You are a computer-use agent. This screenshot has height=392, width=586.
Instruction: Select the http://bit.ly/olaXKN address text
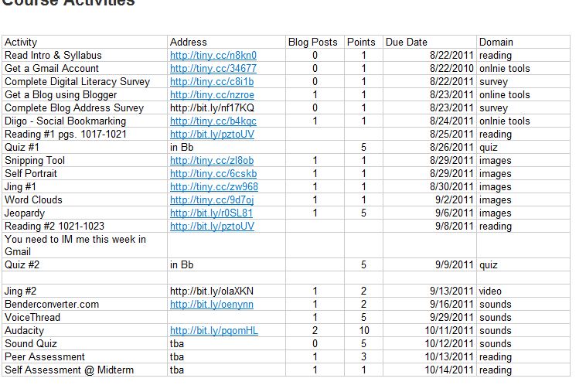(x=212, y=291)
